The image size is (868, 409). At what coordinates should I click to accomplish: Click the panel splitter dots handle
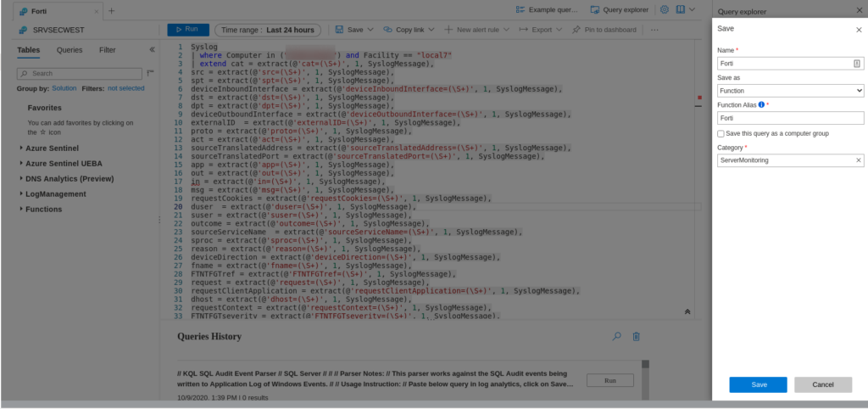point(159,220)
